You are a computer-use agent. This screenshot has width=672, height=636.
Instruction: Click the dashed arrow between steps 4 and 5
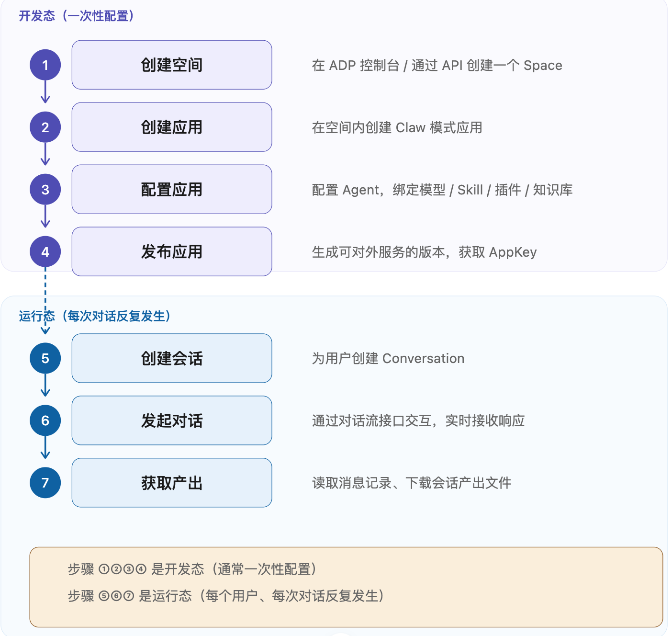(x=45, y=301)
